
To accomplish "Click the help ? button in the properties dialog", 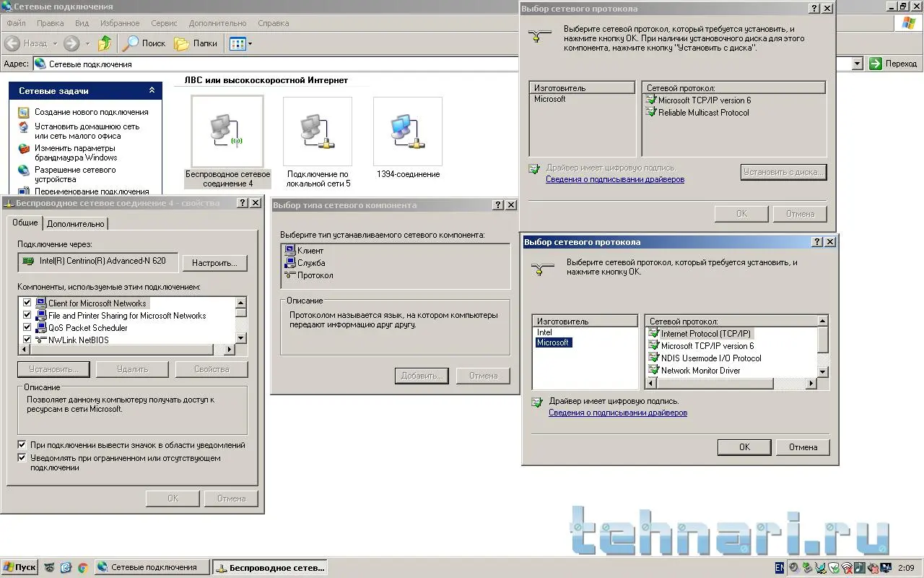I will [242, 204].
